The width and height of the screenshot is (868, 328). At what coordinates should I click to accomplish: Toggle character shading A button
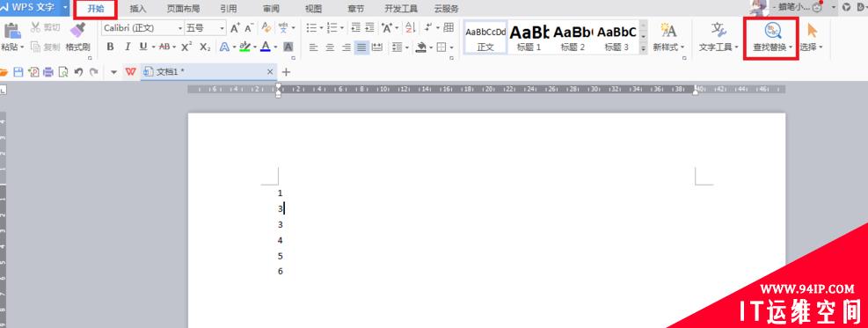point(288,47)
